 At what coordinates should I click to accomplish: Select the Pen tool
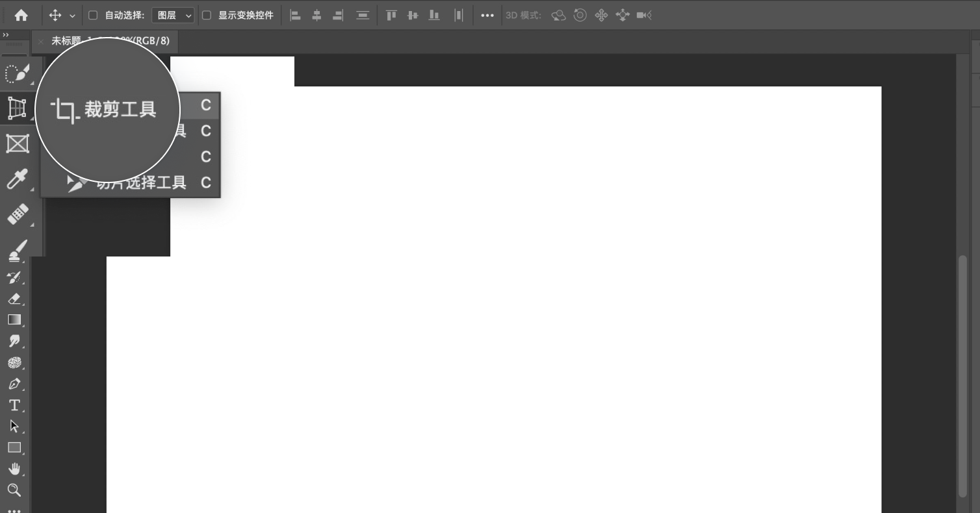click(x=14, y=384)
